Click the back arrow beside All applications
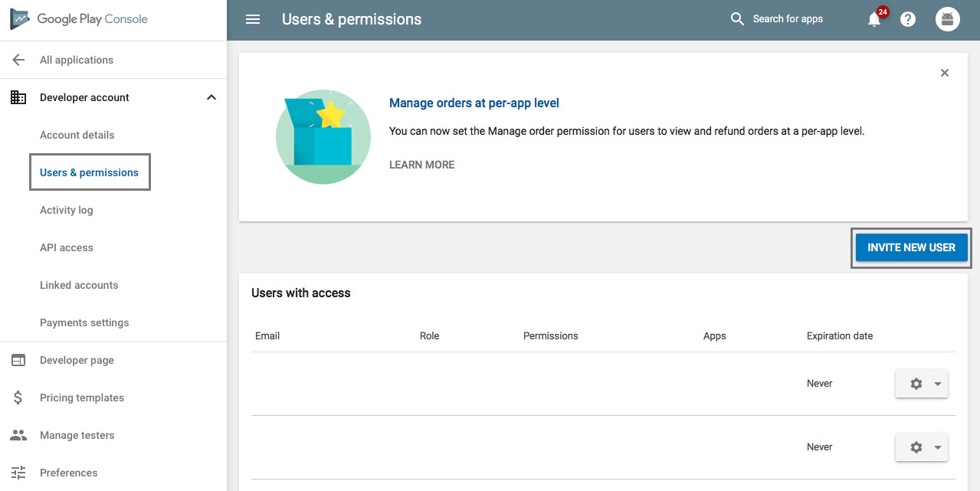The image size is (980, 491). pos(18,60)
